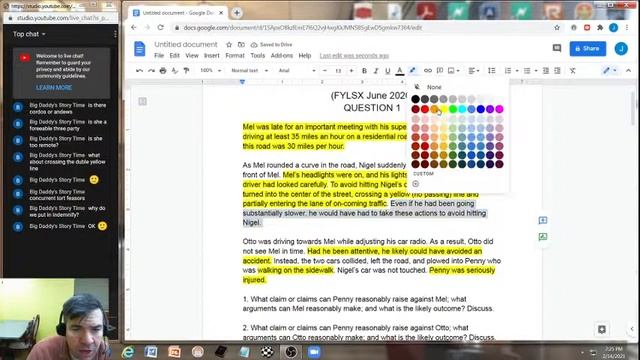Rename the Untitled document title
This screenshot has height=360, width=640.
(x=186, y=44)
